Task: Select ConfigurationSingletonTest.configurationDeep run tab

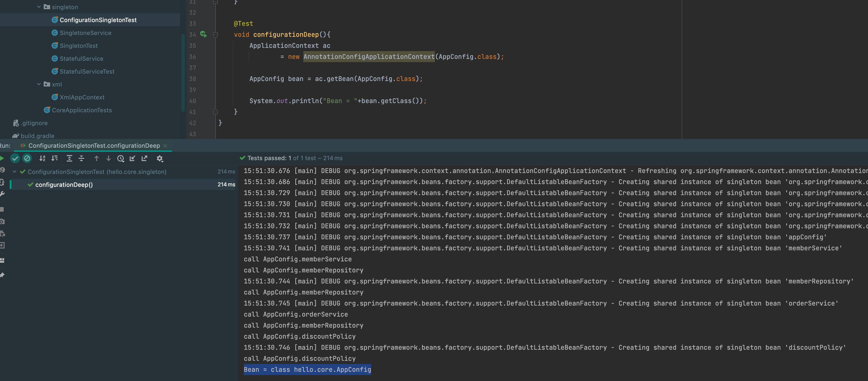Action: 94,146
